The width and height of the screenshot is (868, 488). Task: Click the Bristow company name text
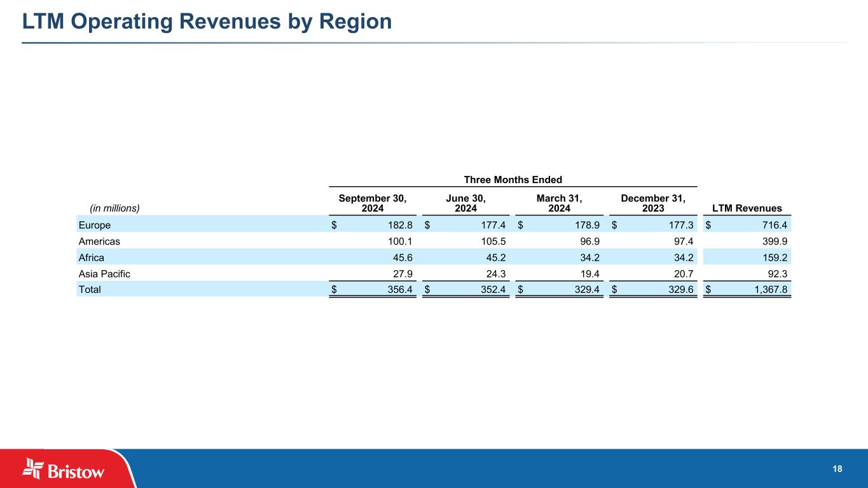pos(77,471)
